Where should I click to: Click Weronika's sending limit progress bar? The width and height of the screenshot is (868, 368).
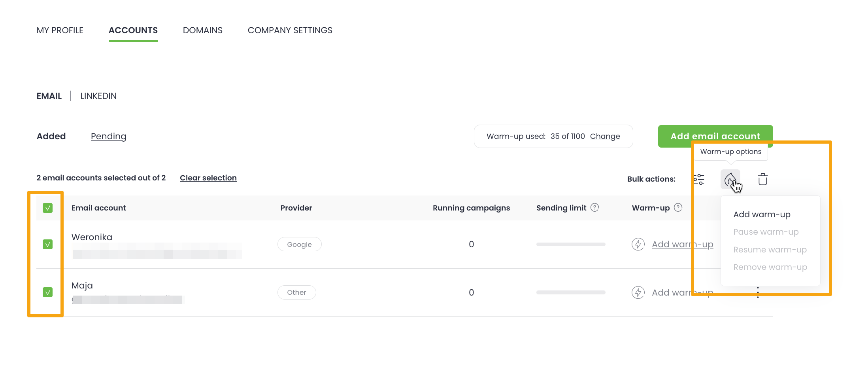571,245
